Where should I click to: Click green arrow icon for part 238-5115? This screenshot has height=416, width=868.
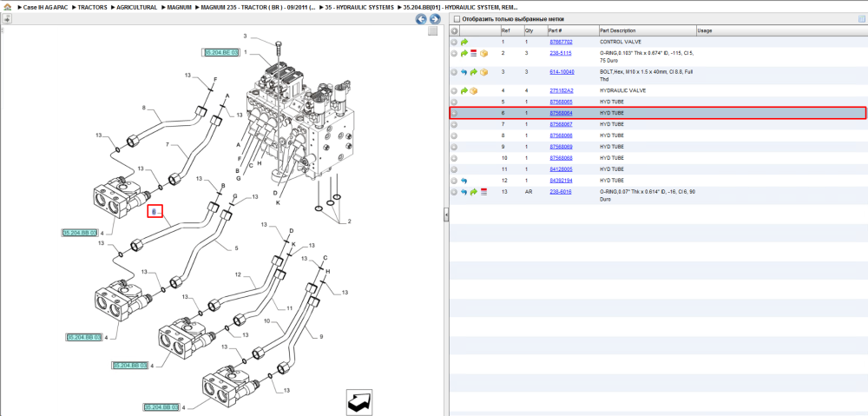[464, 53]
